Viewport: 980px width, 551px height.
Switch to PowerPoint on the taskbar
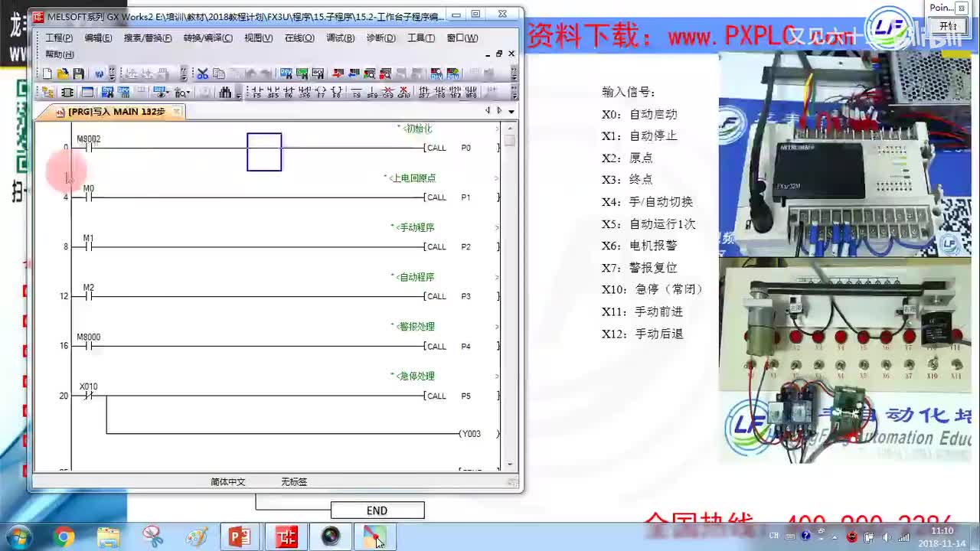click(240, 537)
